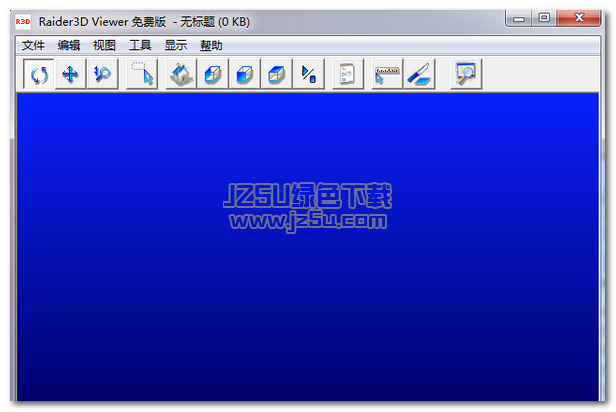Close the Raider3D Viewer window
616x412 pixels.
(x=579, y=18)
